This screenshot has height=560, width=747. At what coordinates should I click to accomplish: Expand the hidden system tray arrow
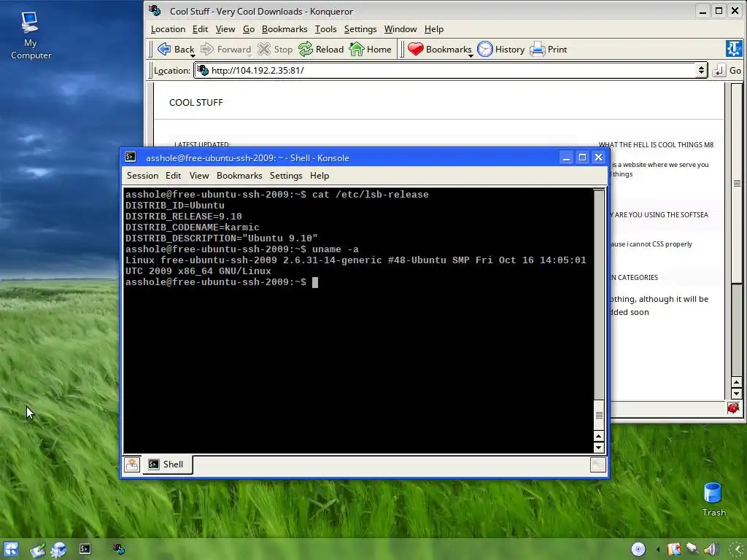pyautogui.click(x=658, y=550)
